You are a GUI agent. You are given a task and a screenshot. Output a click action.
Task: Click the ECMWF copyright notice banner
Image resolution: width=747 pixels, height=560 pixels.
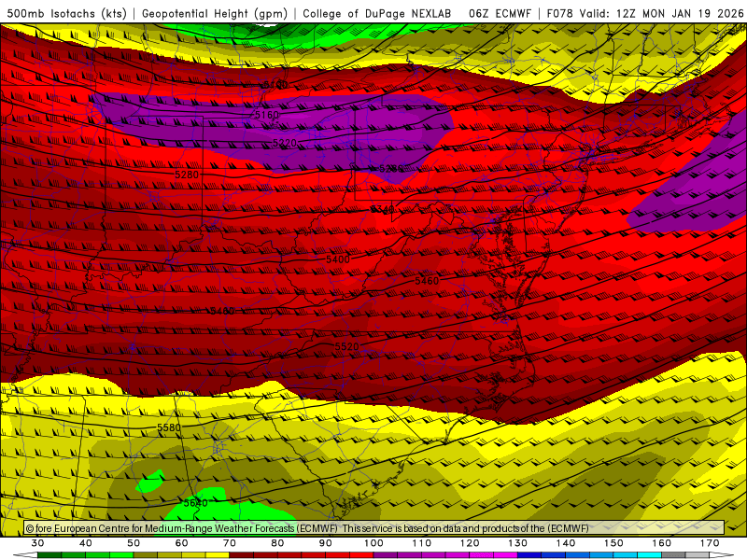click(374, 527)
